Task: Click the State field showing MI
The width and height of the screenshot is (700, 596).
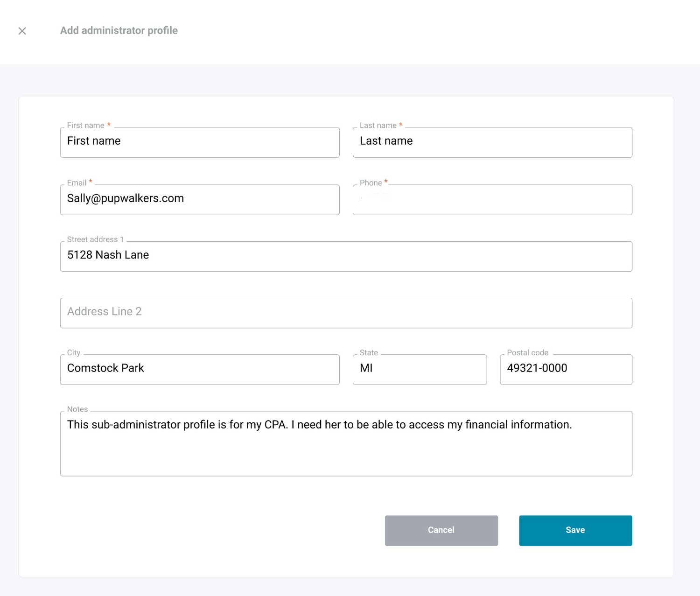Action: pyautogui.click(x=419, y=369)
